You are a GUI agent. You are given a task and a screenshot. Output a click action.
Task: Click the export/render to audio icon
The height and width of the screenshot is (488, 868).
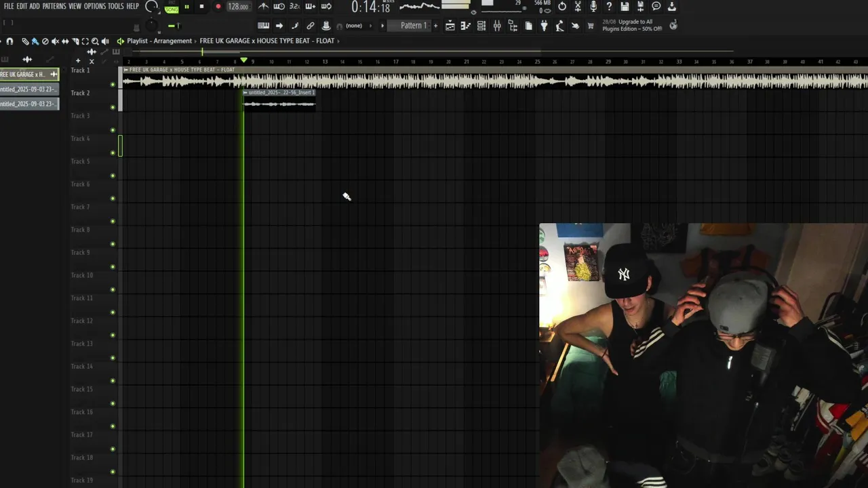640,7
